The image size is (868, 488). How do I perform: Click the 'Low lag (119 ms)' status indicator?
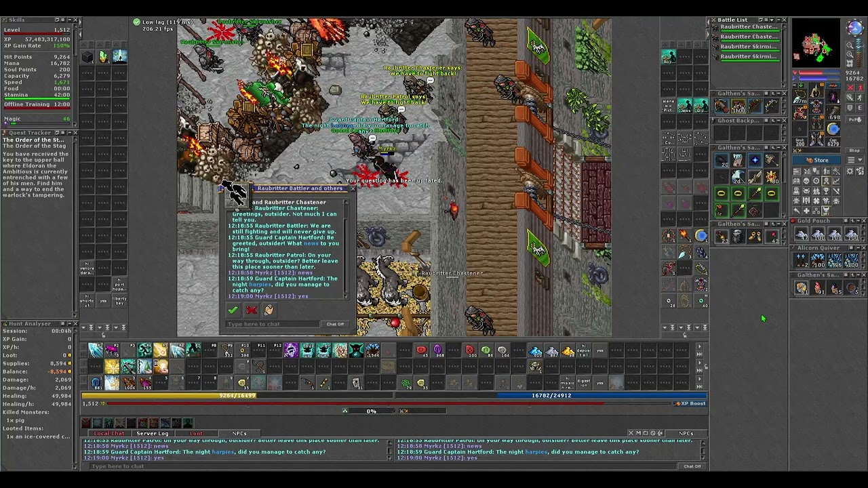coord(164,22)
